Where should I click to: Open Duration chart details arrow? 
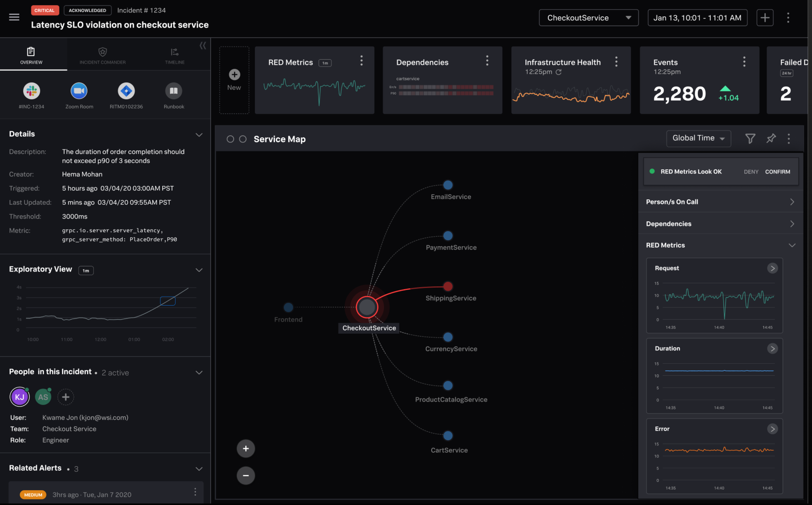773,349
